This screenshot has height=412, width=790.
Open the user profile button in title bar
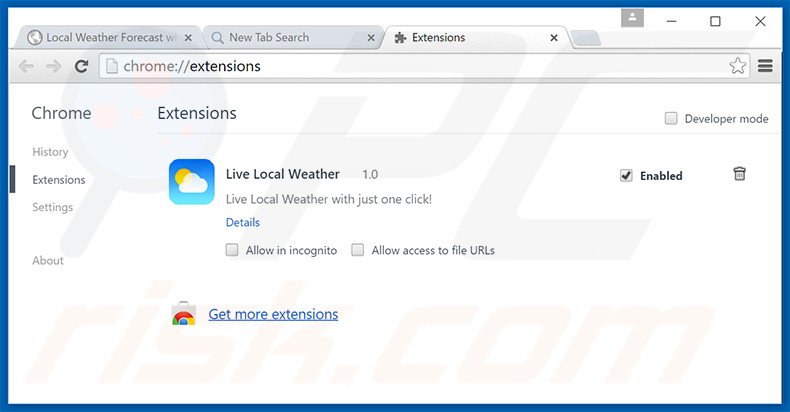[632, 18]
